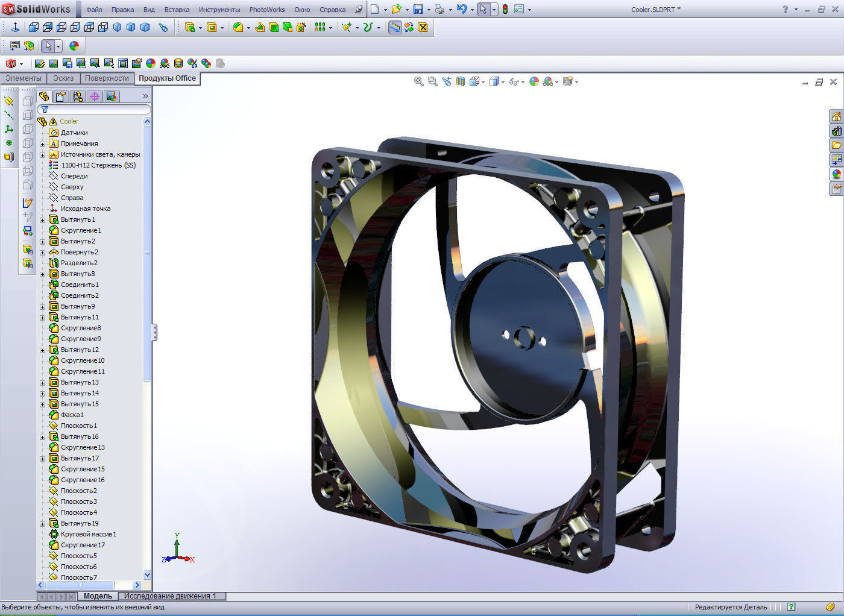Expand the Вытянуть12 feature node
Image resolution: width=844 pixels, height=616 pixels.
point(43,350)
